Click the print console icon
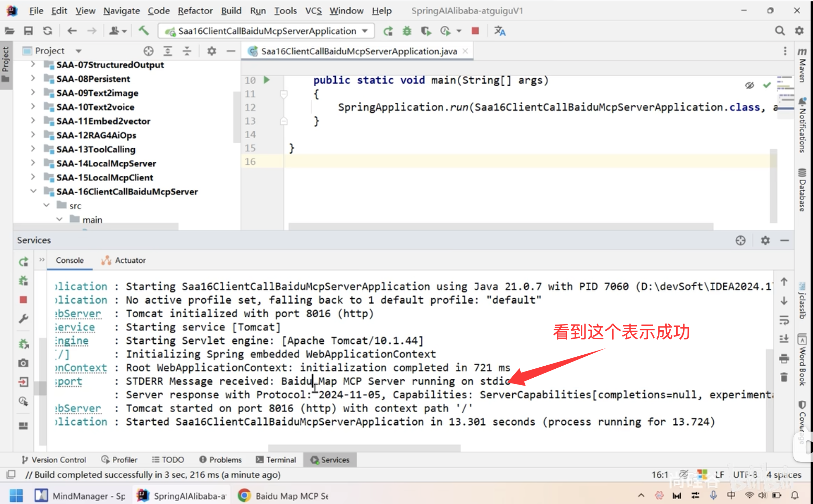813x504 pixels. [784, 358]
